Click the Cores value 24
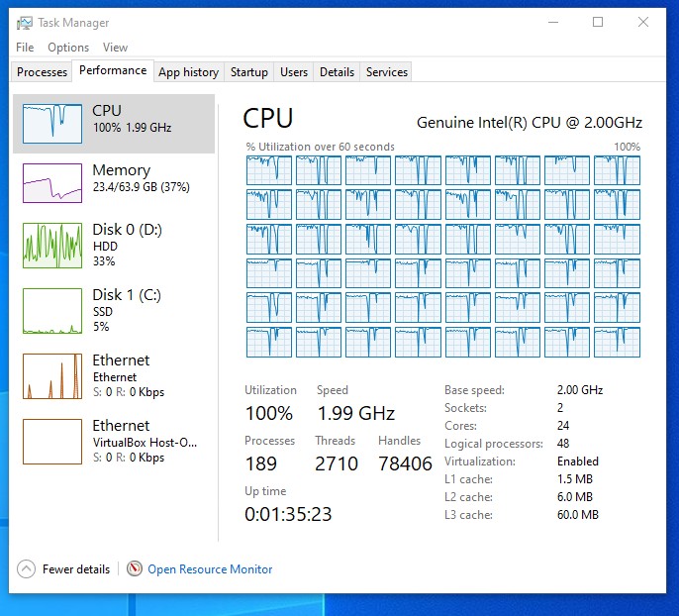 [x=563, y=426]
